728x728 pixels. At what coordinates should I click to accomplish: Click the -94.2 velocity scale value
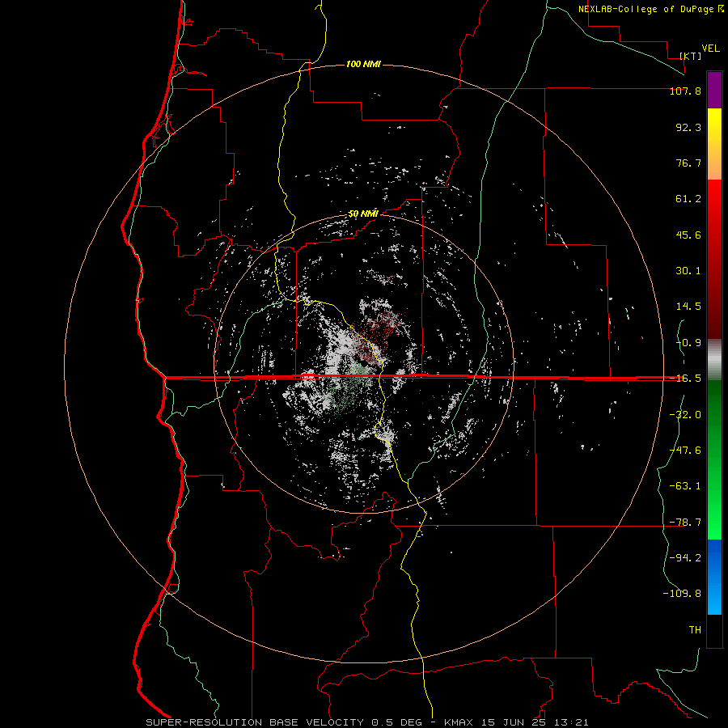(x=685, y=558)
